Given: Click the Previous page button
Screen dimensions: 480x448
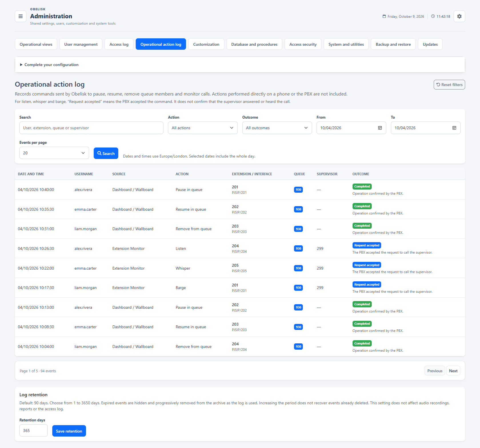Looking at the screenshot, I should point(435,371).
